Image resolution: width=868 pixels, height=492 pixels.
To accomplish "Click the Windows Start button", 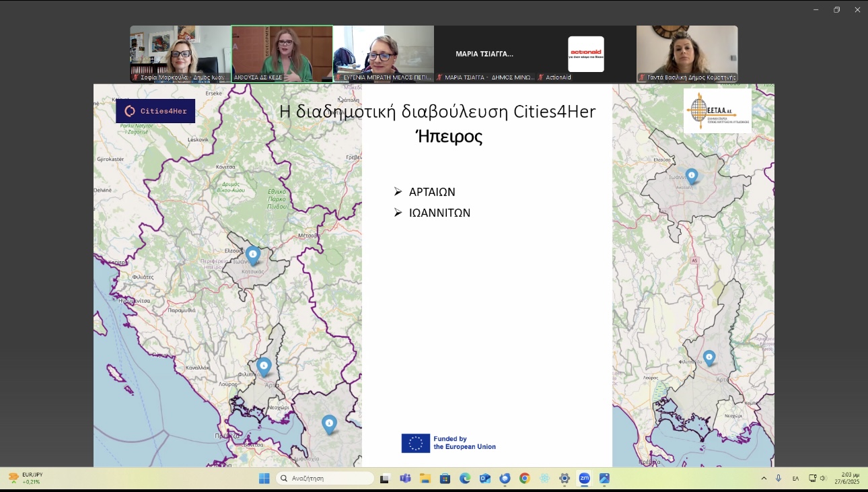I will click(x=264, y=479).
